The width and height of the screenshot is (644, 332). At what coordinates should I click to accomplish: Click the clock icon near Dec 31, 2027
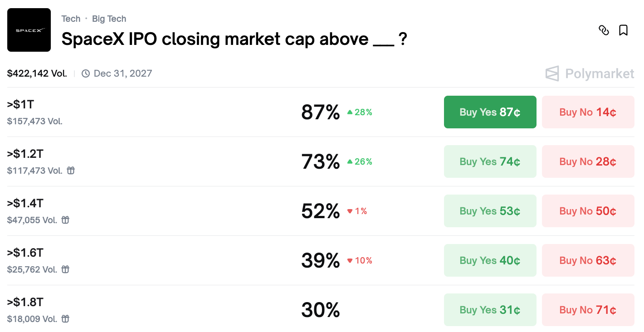tap(86, 73)
